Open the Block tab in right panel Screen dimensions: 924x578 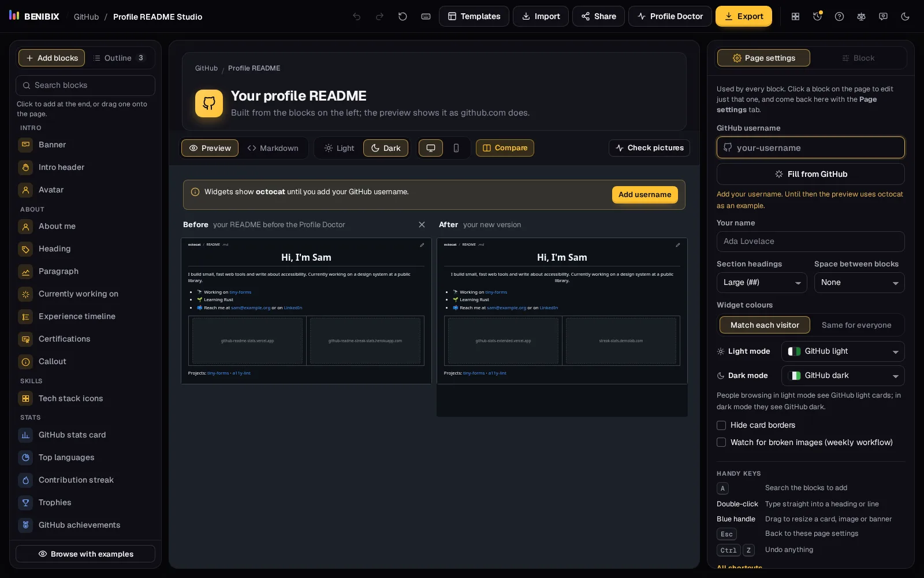[x=858, y=58]
